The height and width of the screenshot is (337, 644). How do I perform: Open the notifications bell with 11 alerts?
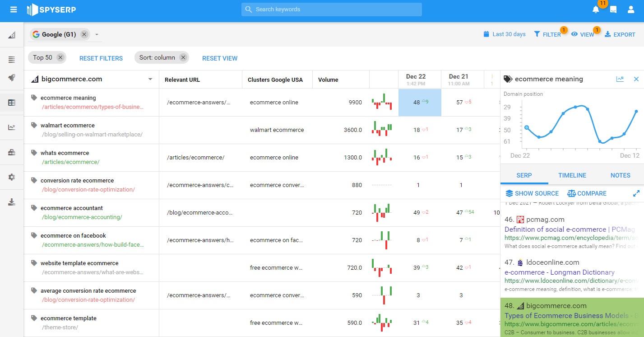point(595,9)
